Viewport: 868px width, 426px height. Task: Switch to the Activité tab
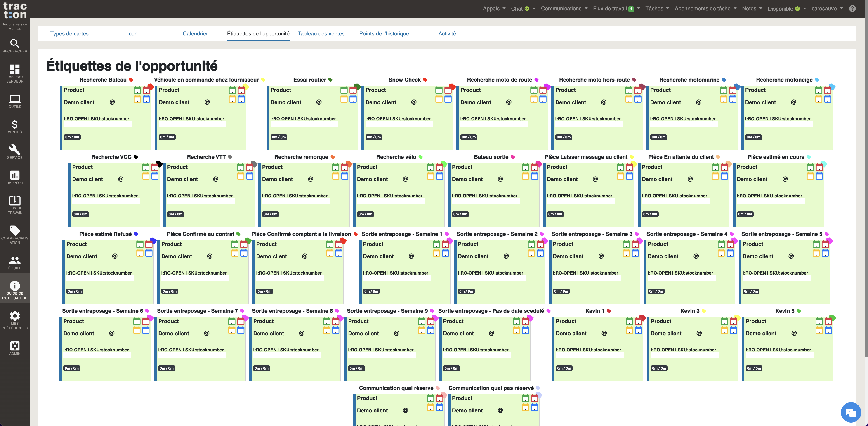pos(447,34)
